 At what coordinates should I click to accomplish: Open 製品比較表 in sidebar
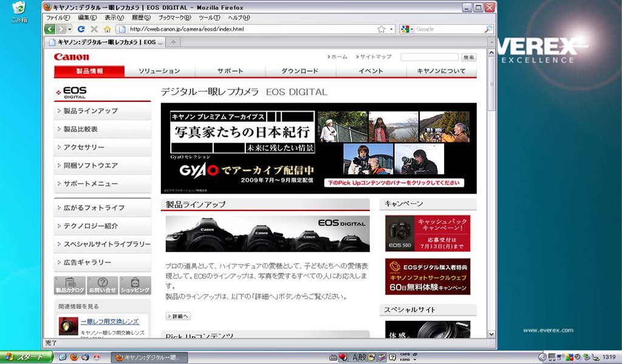102,129
